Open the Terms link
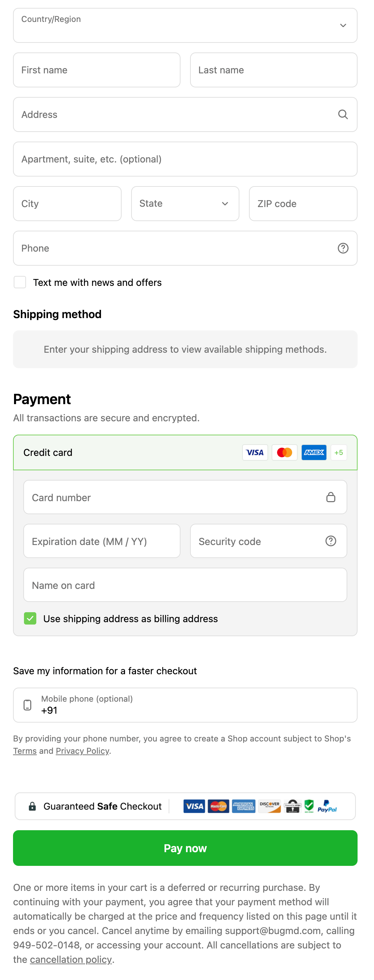 25,751
